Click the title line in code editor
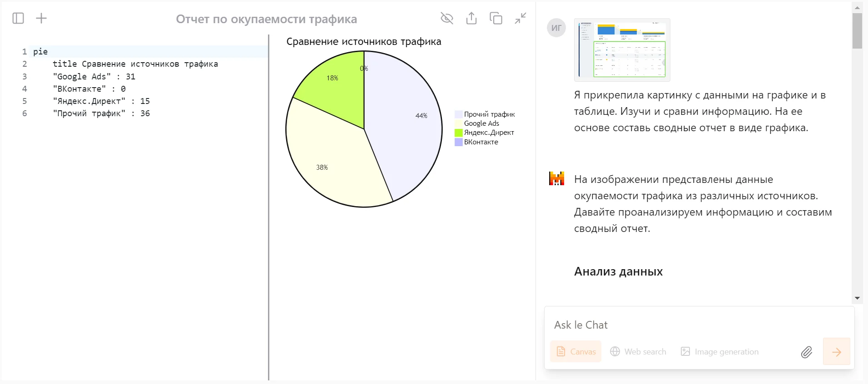 [x=135, y=64]
